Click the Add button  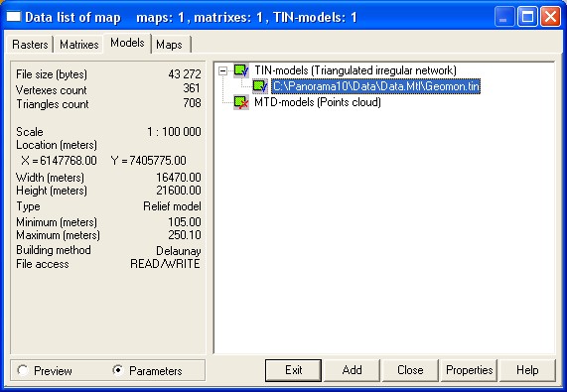tap(352, 370)
